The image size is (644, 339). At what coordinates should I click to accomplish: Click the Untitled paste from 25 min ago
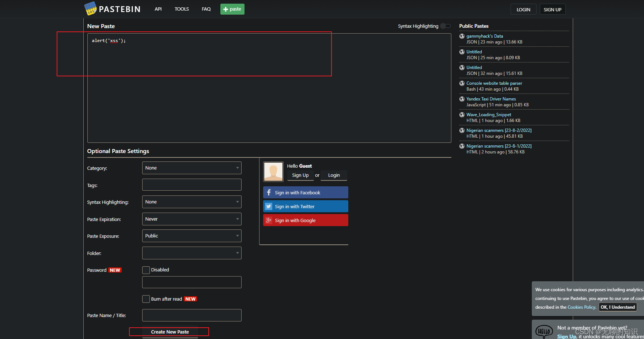point(474,52)
